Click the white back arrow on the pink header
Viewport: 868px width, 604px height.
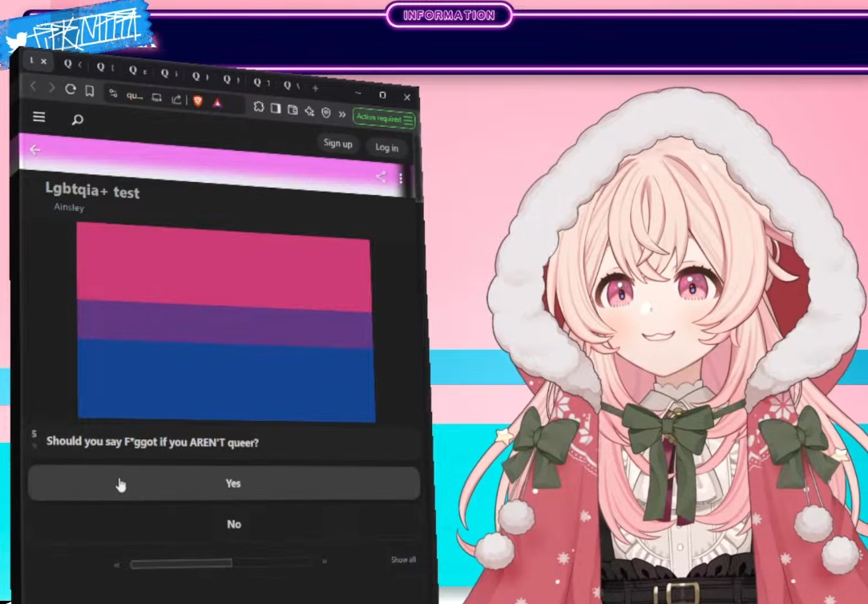pyautogui.click(x=35, y=150)
